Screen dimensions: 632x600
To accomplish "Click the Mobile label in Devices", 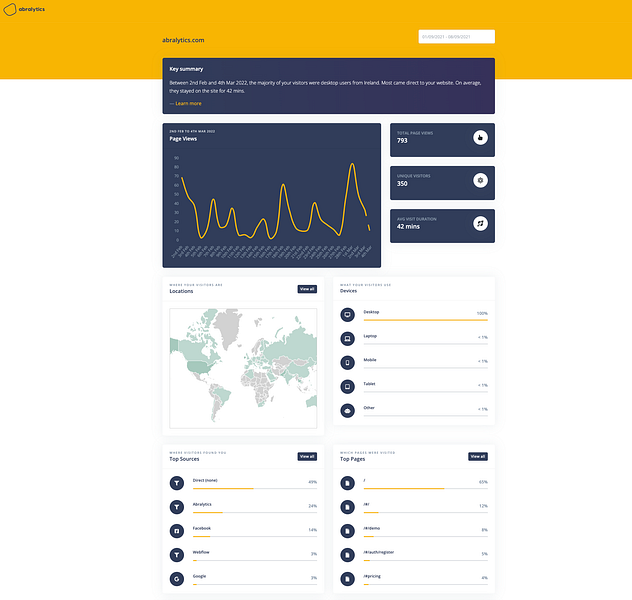I will tap(370, 360).
